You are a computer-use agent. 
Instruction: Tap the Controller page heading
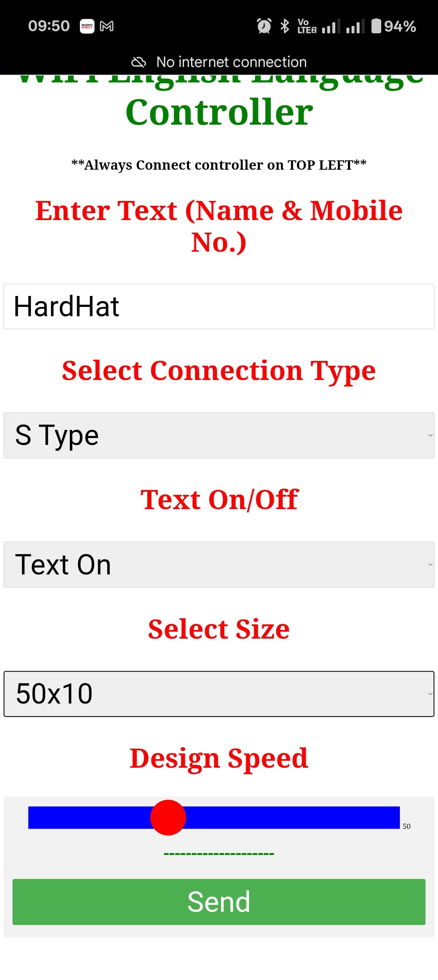(x=219, y=110)
